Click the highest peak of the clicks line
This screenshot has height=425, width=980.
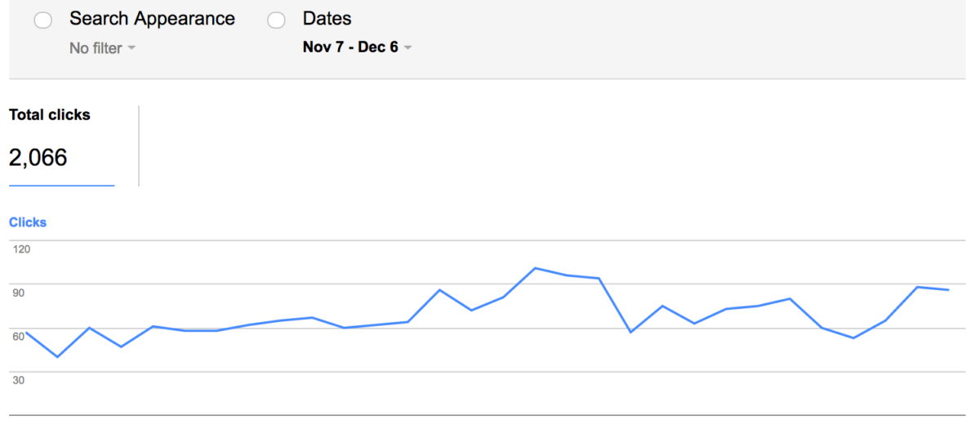[535, 268]
